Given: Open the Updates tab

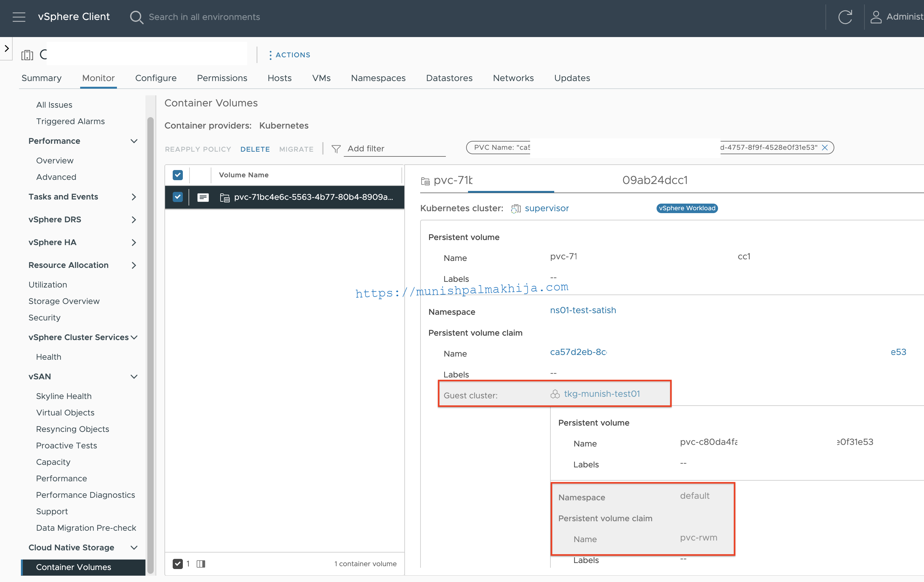Looking at the screenshot, I should click(x=572, y=78).
